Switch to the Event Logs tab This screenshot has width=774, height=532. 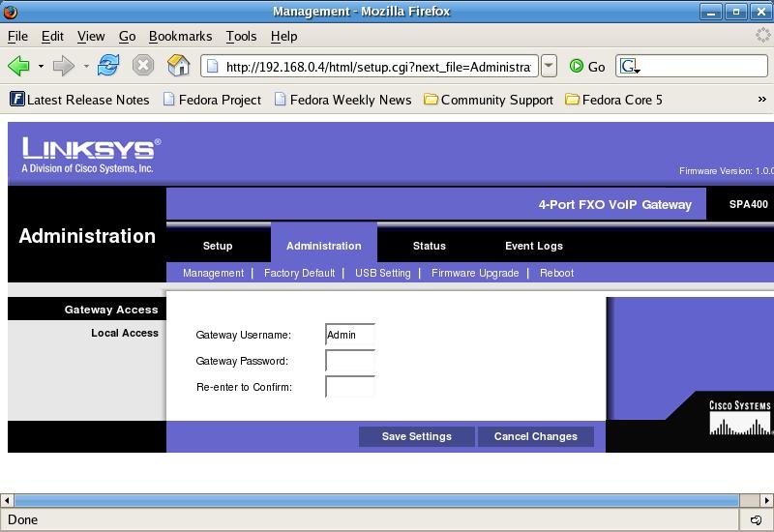(x=533, y=246)
